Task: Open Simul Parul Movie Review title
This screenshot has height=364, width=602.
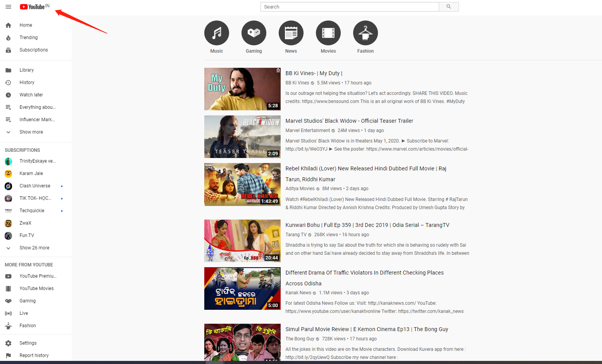Action: click(367, 329)
